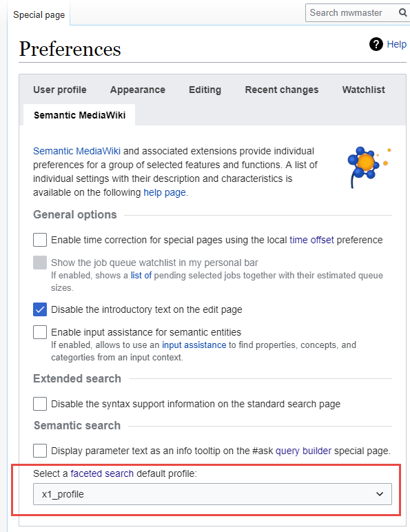Follow the time offset link
This screenshot has width=410, height=532.
[x=311, y=240]
